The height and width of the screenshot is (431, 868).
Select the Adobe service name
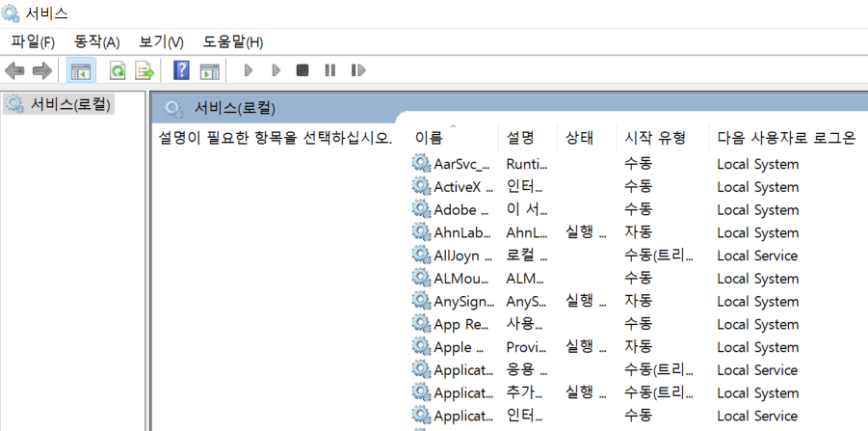[461, 210]
